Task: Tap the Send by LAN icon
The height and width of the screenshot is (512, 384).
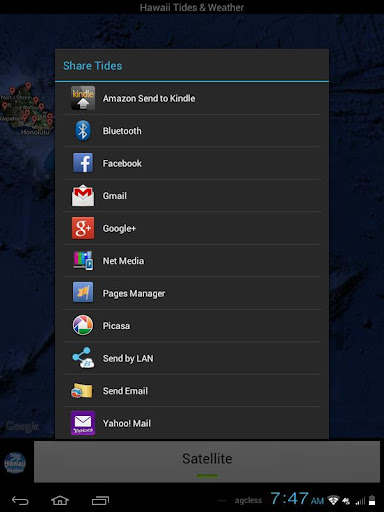Action: [x=83, y=358]
